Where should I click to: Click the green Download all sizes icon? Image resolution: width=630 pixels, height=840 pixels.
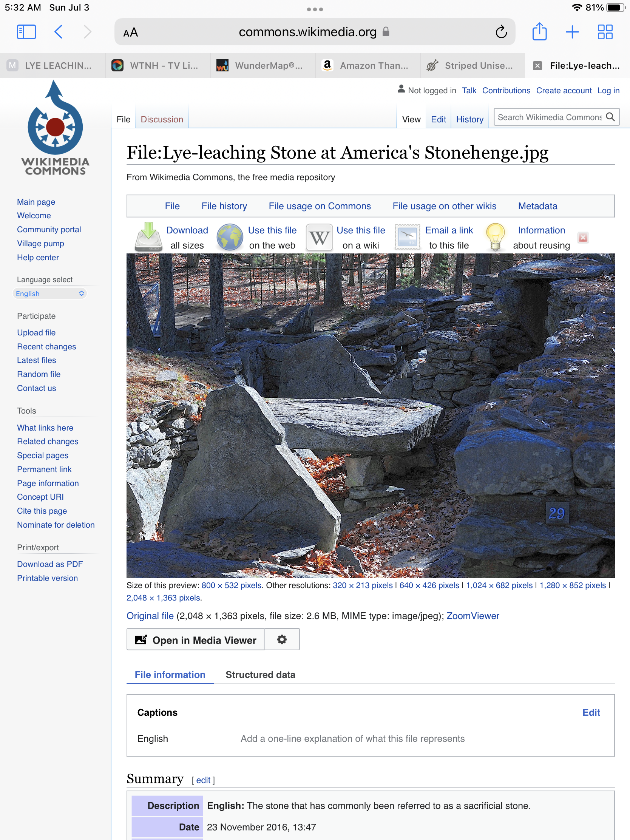click(148, 237)
